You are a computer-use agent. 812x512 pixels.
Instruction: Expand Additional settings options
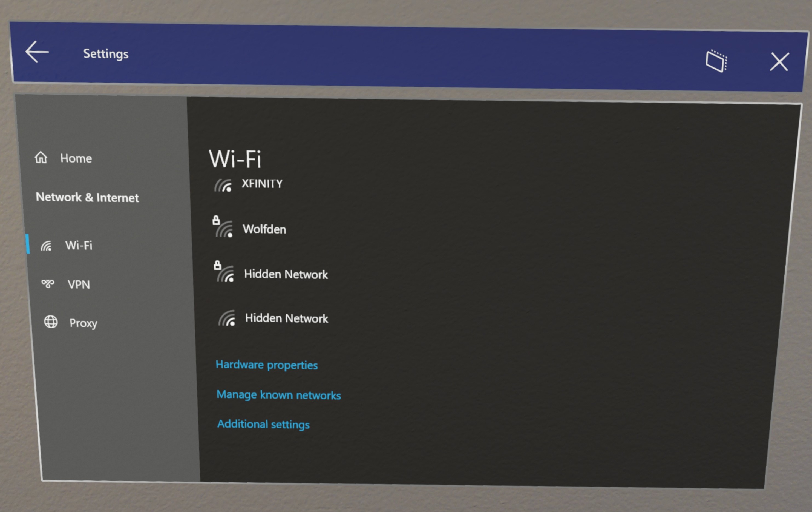pos(263,424)
